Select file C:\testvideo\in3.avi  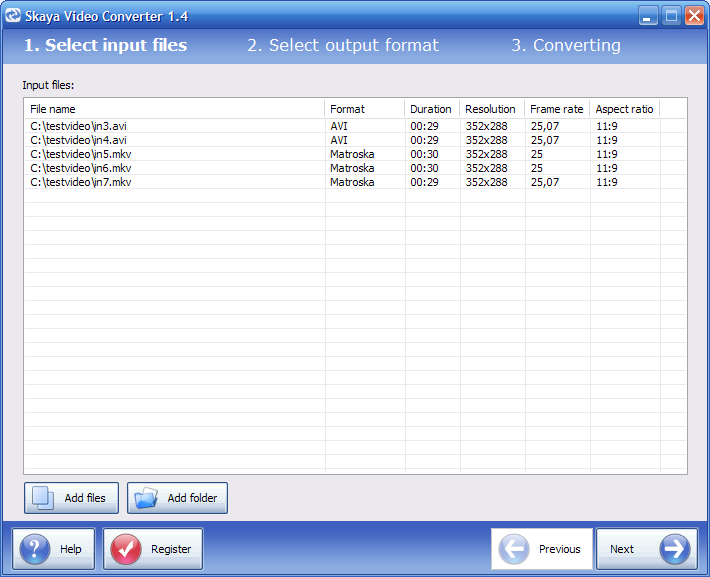click(x=78, y=126)
